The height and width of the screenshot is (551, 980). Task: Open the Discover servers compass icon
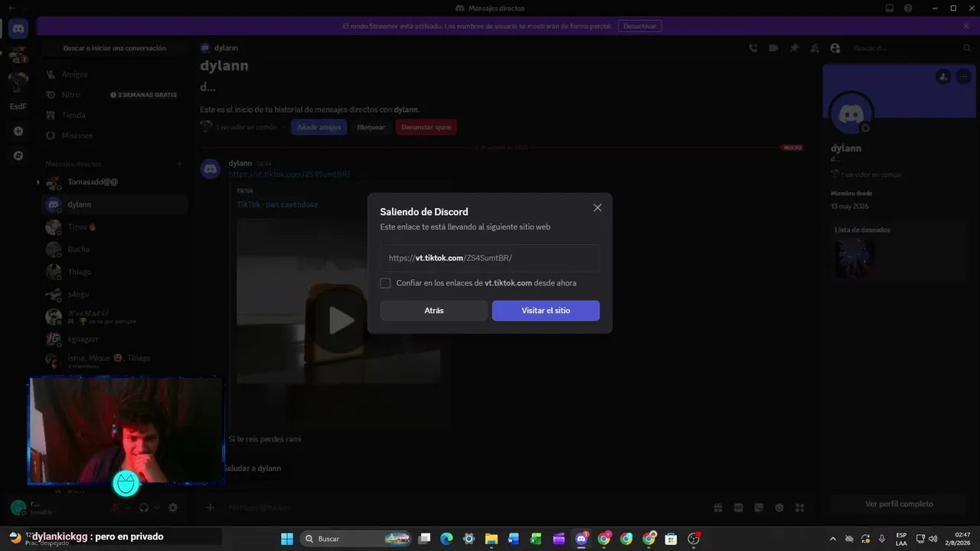tap(18, 155)
